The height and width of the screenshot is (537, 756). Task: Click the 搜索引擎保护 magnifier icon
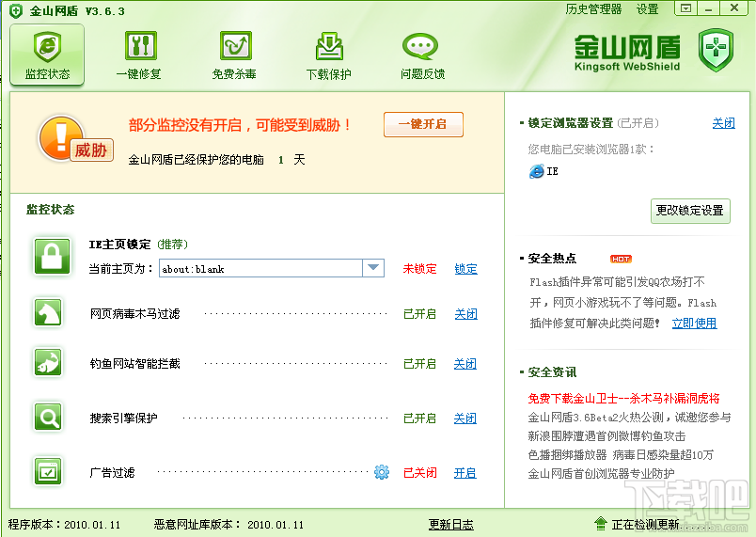(48, 417)
